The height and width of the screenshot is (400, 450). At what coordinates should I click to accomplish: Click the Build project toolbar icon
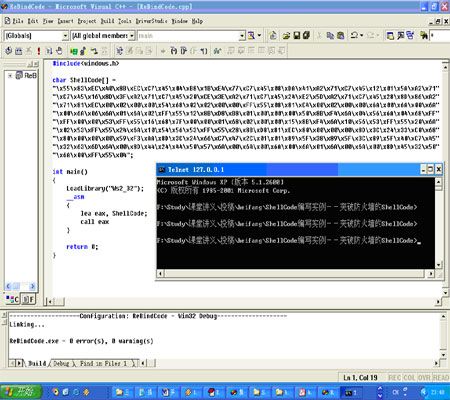pyautogui.click(x=19, y=51)
